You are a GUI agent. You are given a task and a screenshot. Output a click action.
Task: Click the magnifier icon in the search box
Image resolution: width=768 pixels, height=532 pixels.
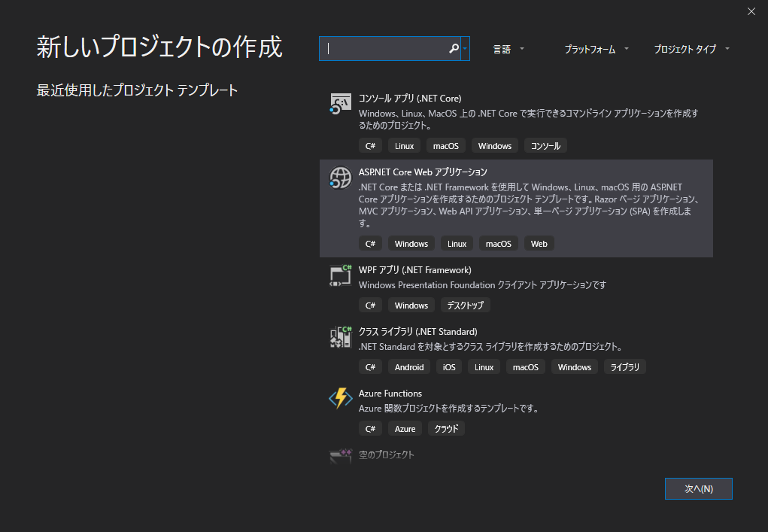(454, 48)
